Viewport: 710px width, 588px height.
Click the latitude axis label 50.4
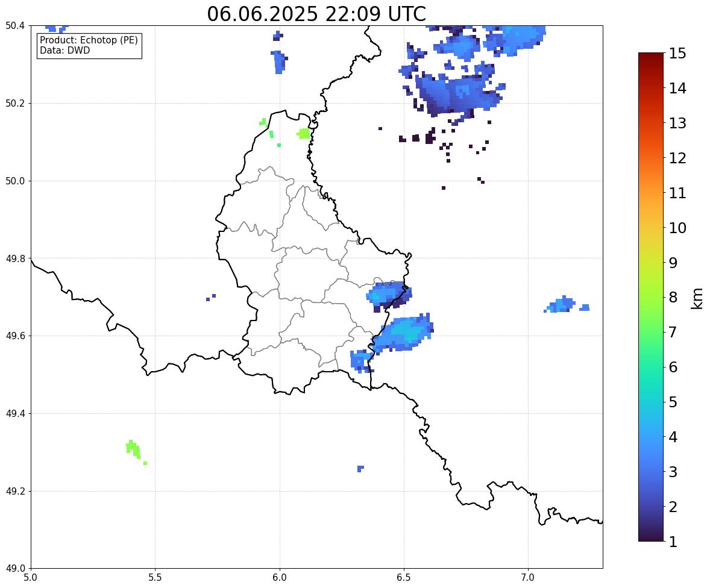tap(15, 26)
